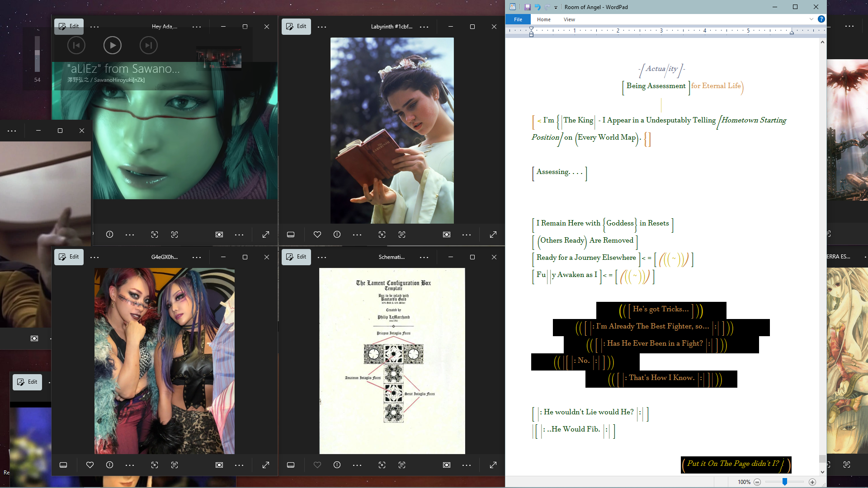Open more options beside the Labyrinth Edit button

pos(322,27)
